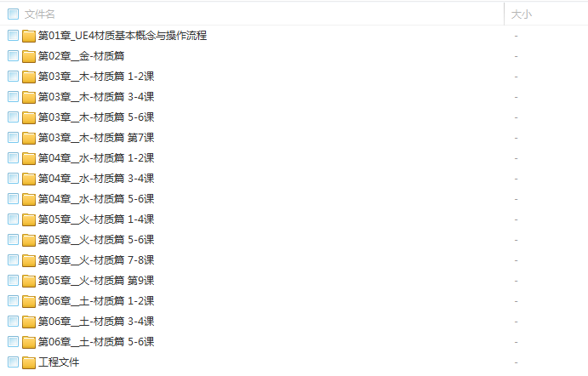The height and width of the screenshot is (376, 588).
Task: Open folder icon for 第03章_木-材质篇 第7课
Action: pyautogui.click(x=29, y=138)
